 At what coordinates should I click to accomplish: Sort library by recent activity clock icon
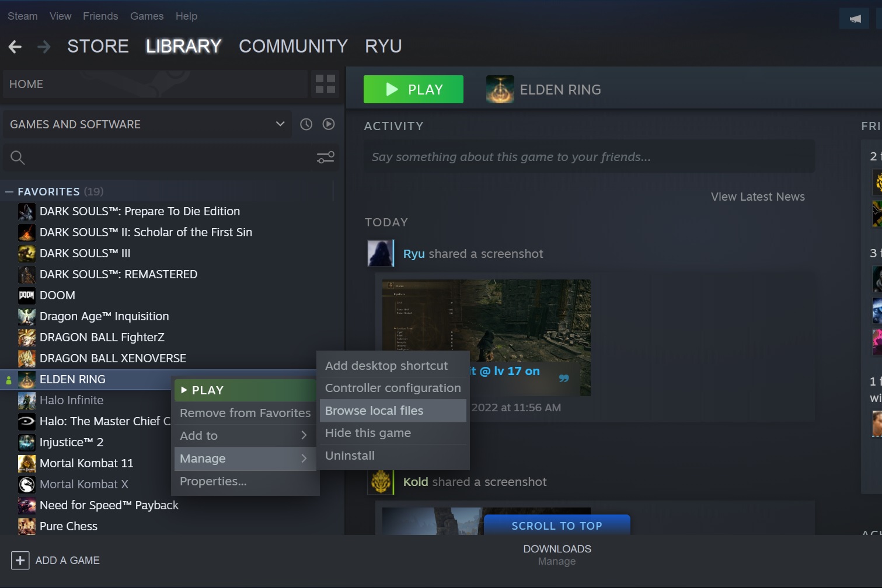point(306,124)
